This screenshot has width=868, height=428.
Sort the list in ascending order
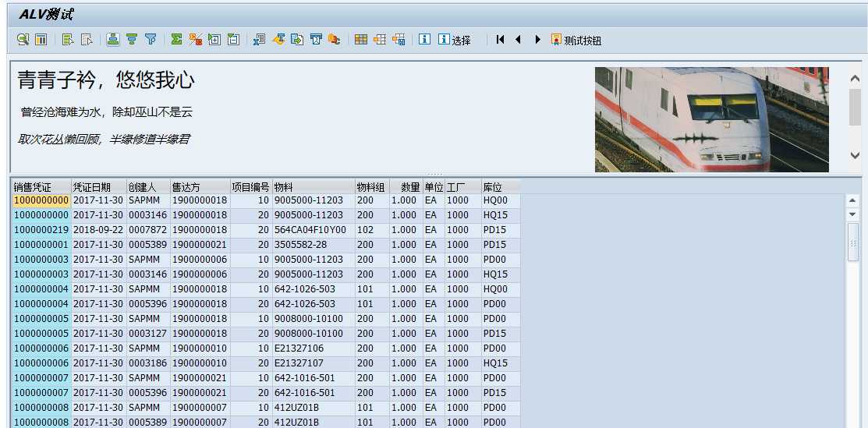point(113,39)
